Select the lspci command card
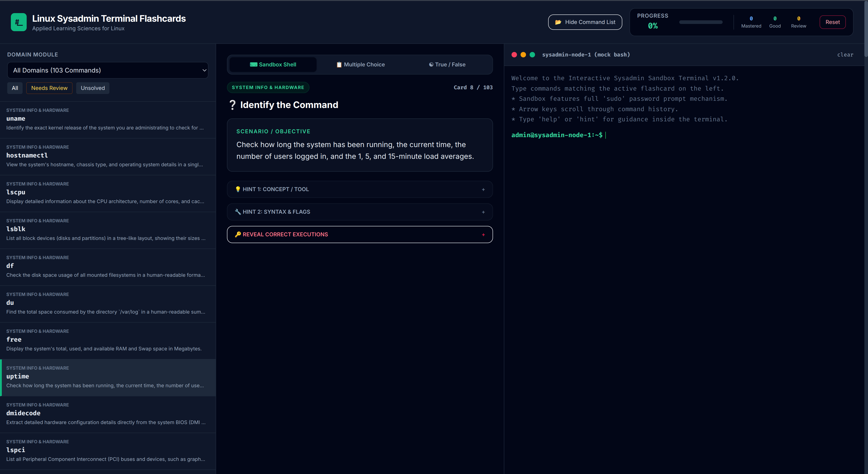The height and width of the screenshot is (474, 868). [108, 451]
